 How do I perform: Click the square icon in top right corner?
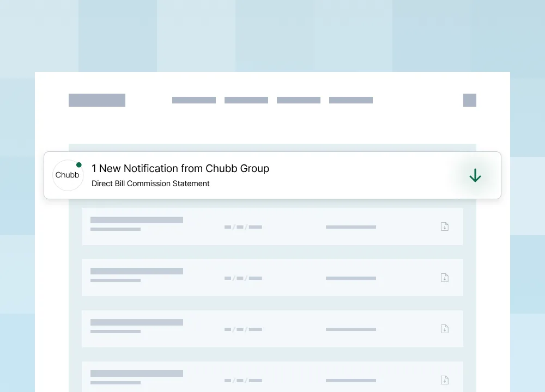pos(470,100)
